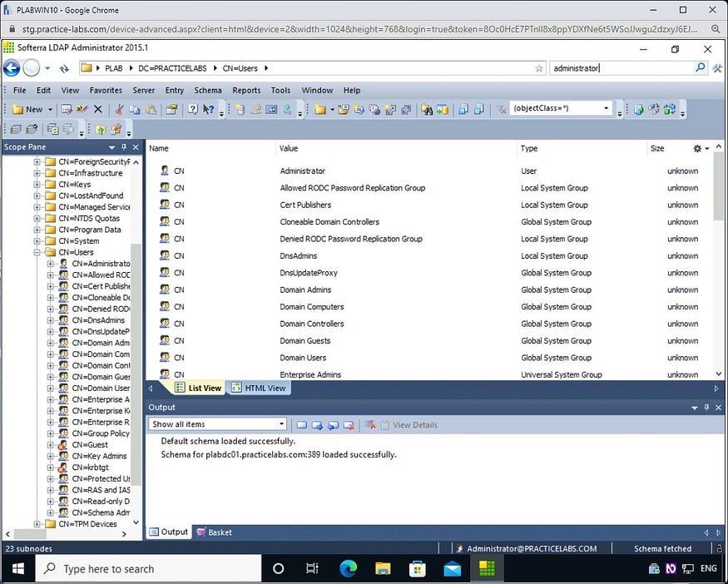The image size is (728, 584).
Task: Click DC=PRACTICELABS in the address breadcrumb
Action: [x=172, y=68]
